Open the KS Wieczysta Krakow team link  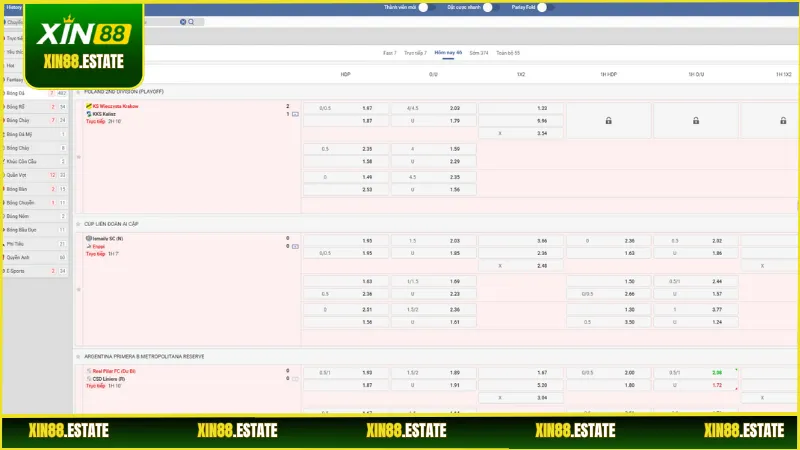click(115, 106)
